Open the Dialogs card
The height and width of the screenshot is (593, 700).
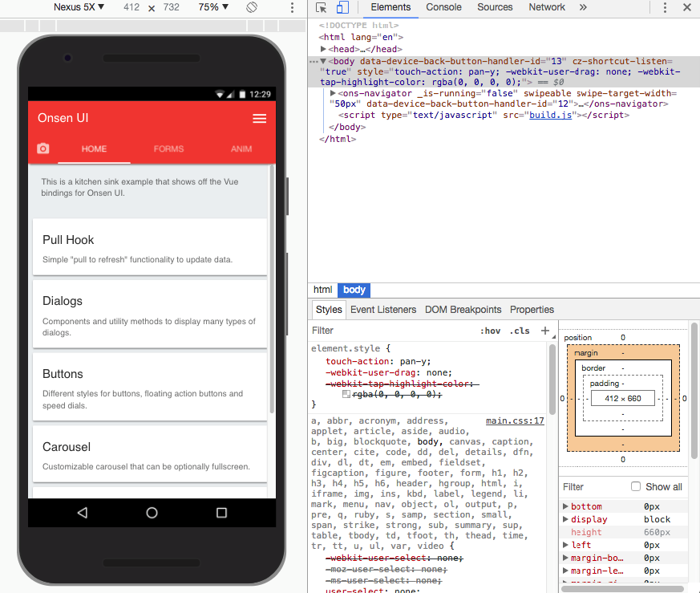(x=150, y=314)
